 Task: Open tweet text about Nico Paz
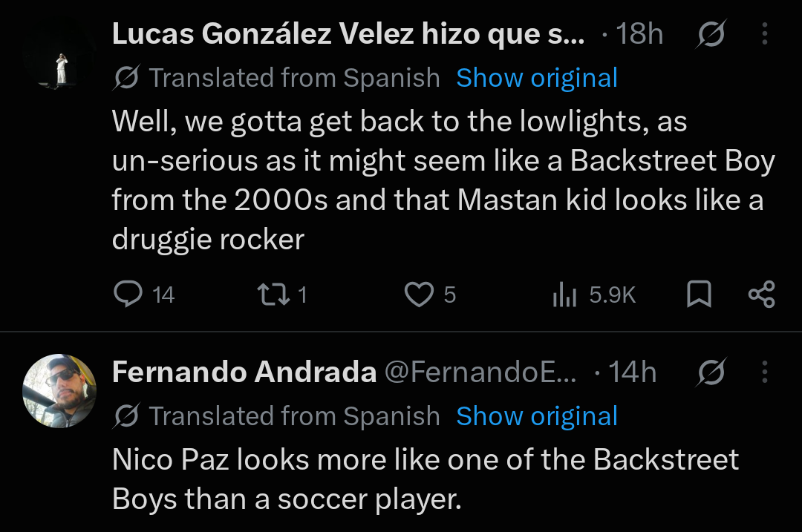click(x=425, y=479)
